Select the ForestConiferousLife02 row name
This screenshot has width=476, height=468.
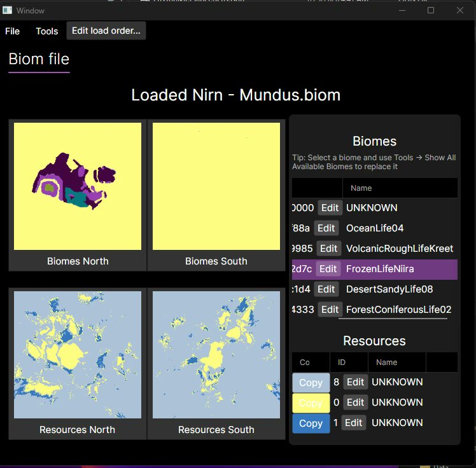(x=398, y=310)
